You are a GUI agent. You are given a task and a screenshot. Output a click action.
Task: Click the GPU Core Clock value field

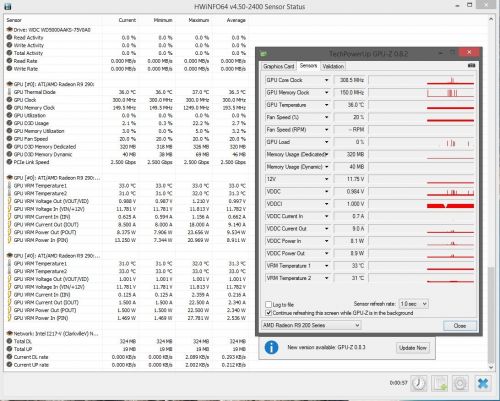(x=349, y=80)
